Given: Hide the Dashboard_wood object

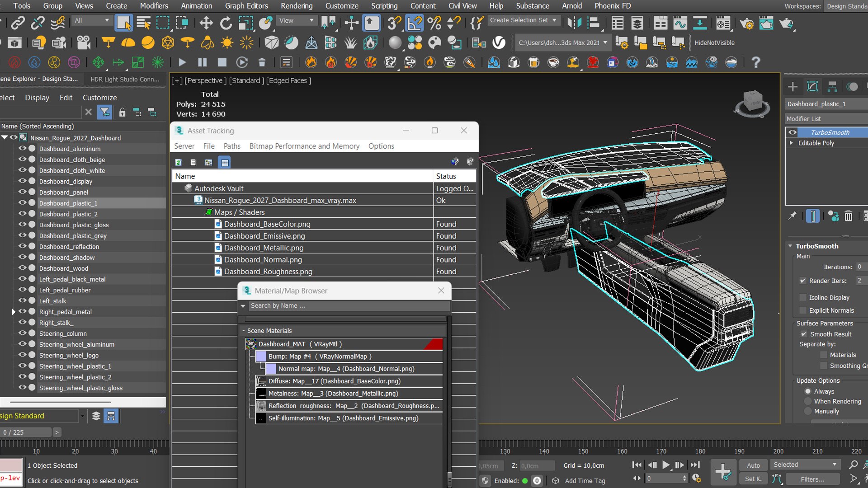Looking at the screenshot, I should point(22,268).
